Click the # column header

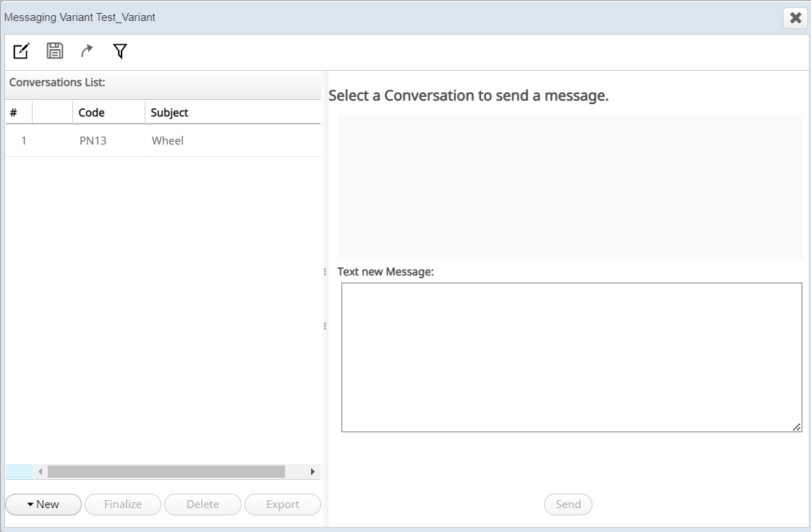pos(14,113)
